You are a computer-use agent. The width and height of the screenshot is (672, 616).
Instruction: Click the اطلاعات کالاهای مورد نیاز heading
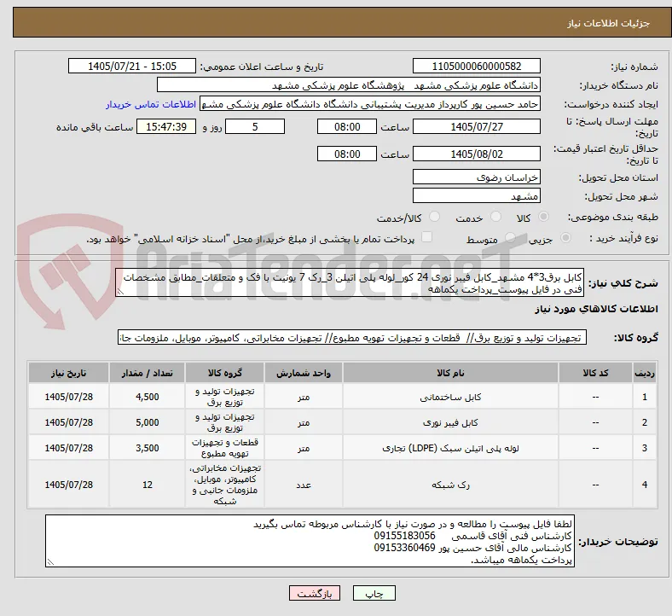pos(596,309)
